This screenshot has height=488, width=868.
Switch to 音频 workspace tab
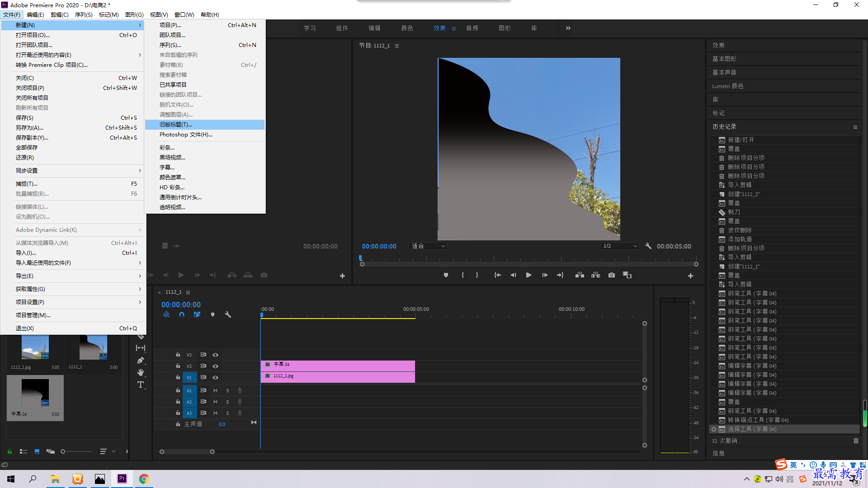coord(472,28)
